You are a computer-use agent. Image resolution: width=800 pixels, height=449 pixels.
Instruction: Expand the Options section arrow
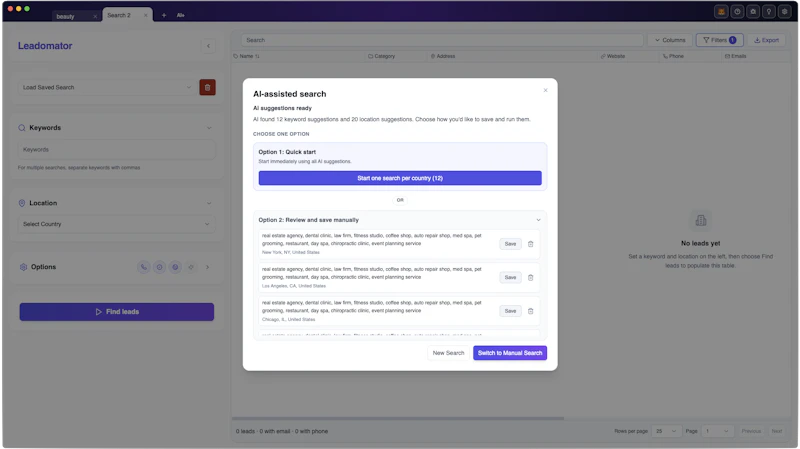(x=207, y=267)
